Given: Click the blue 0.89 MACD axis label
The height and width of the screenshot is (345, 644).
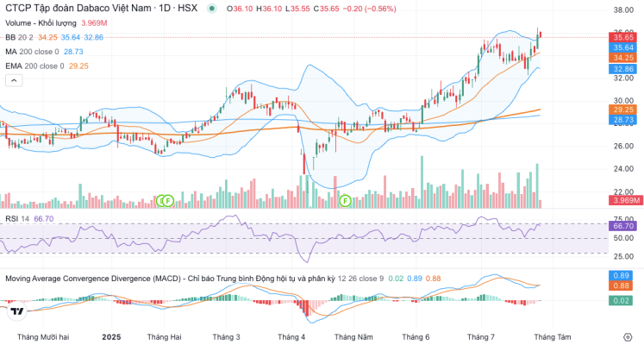Looking at the screenshot, I should click(621, 276).
